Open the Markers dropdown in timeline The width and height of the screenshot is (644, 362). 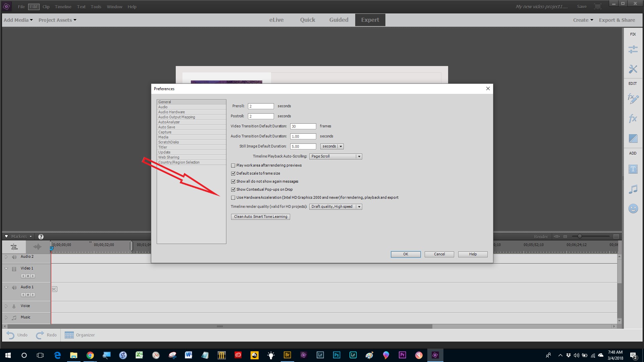(x=21, y=237)
